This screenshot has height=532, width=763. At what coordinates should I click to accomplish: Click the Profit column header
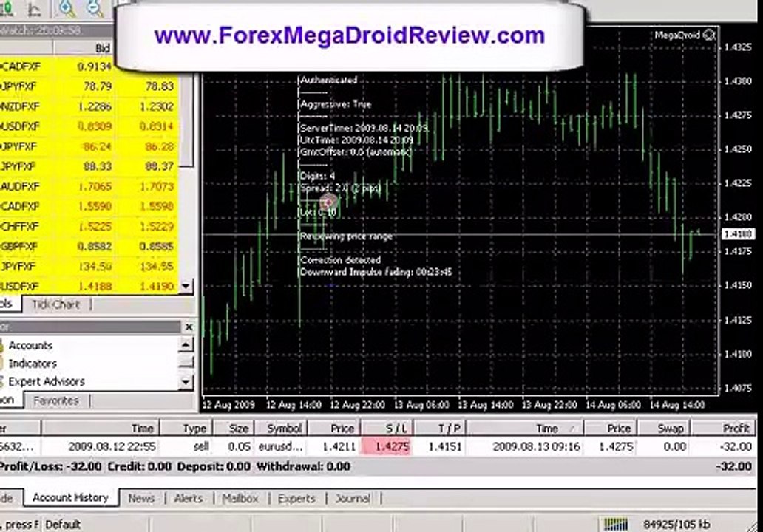(x=724, y=429)
